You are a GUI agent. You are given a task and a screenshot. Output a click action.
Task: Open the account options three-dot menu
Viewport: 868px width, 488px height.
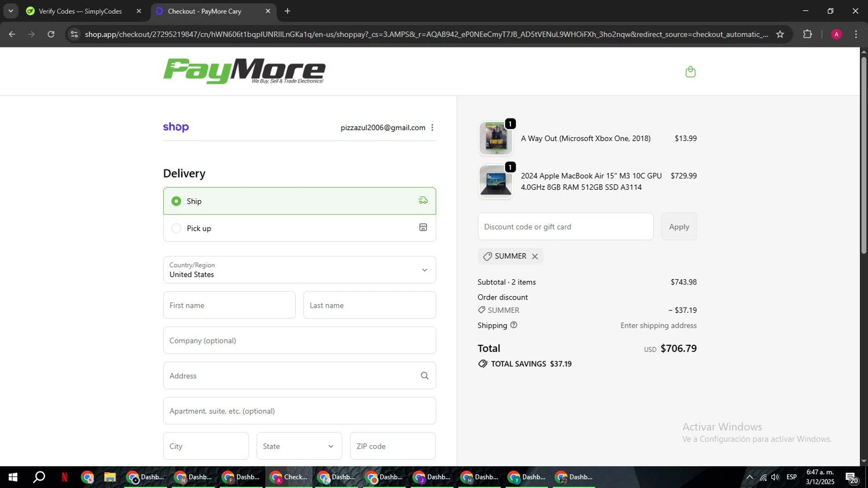[x=432, y=128]
